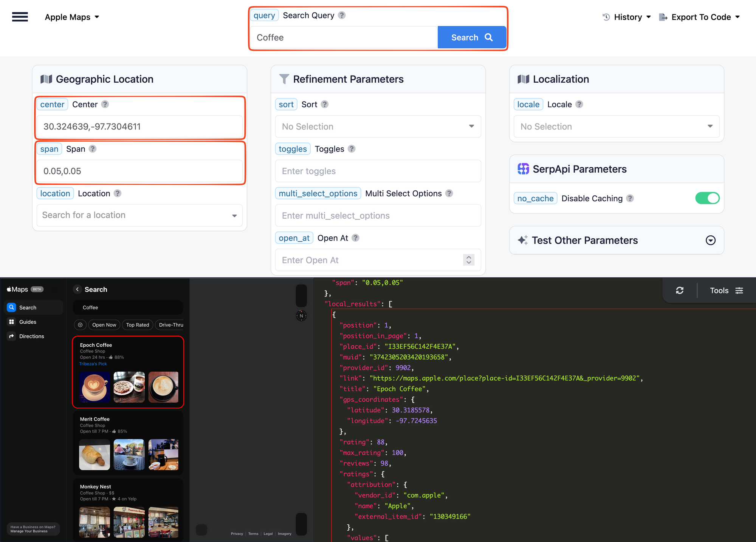This screenshot has height=542, width=756.
Task: Click the Imagery footer link
Action: 285,534
